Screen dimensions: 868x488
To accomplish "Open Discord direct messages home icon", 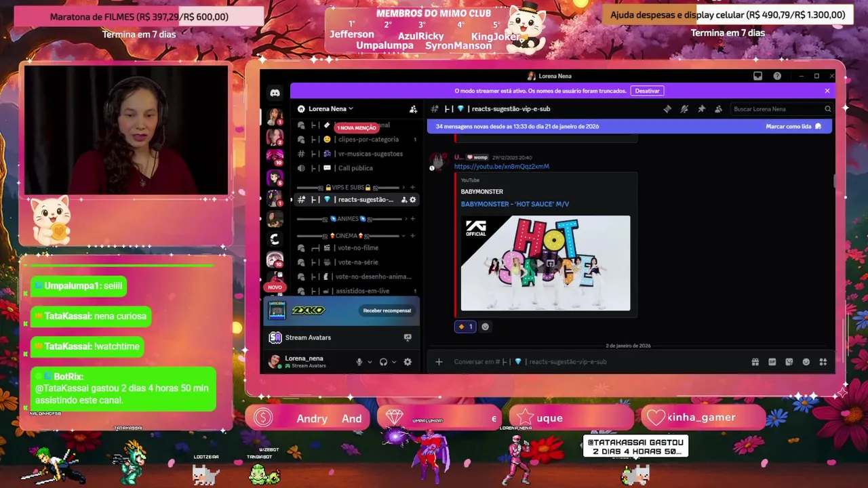I will 275,93.
